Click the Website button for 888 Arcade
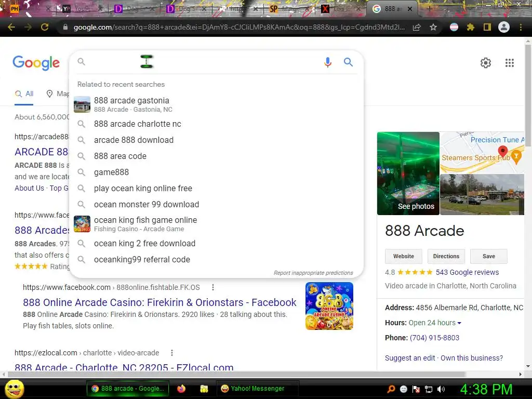This screenshot has height=399, width=532. tap(403, 256)
